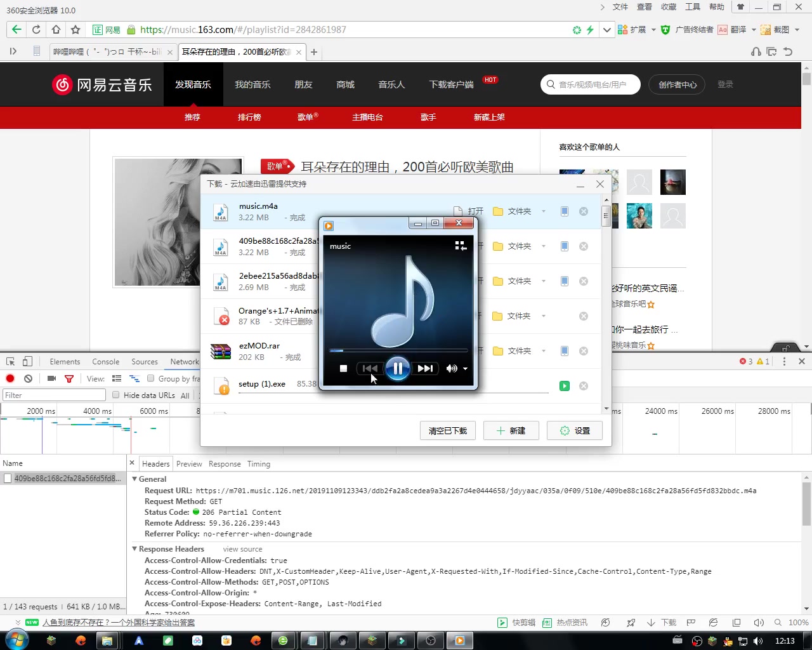Click 清空已下载 button
812x650 pixels.
(448, 430)
